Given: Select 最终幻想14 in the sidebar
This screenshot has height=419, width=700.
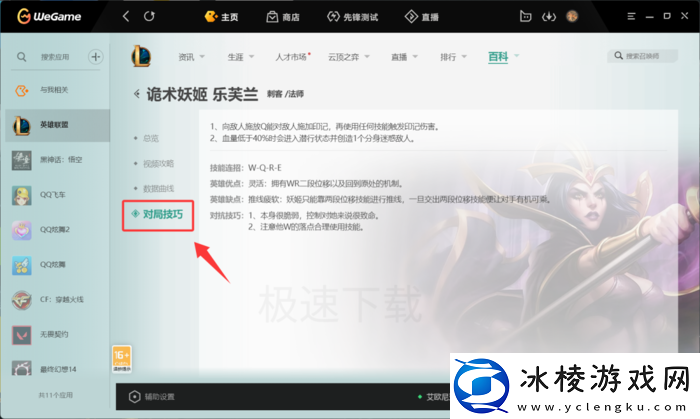Looking at the screenshot, I should coord(57,369).
